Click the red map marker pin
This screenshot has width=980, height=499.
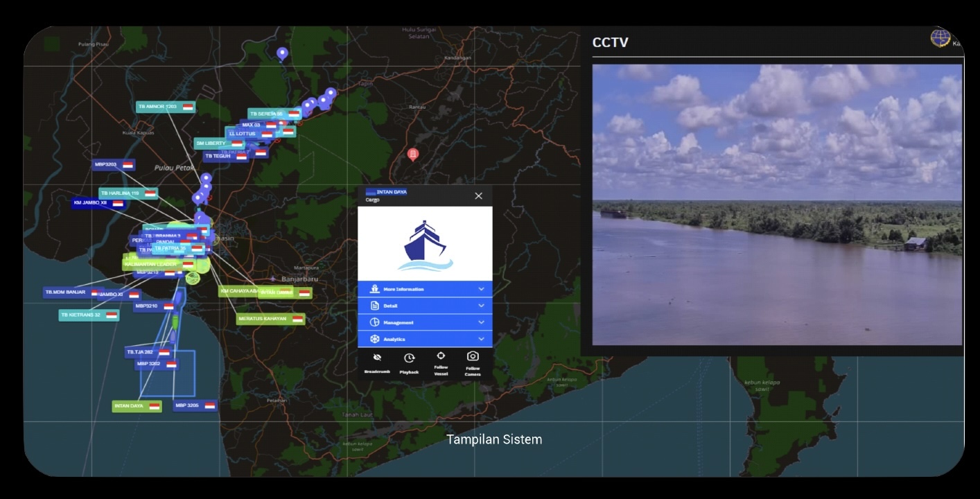coord(413,155)
